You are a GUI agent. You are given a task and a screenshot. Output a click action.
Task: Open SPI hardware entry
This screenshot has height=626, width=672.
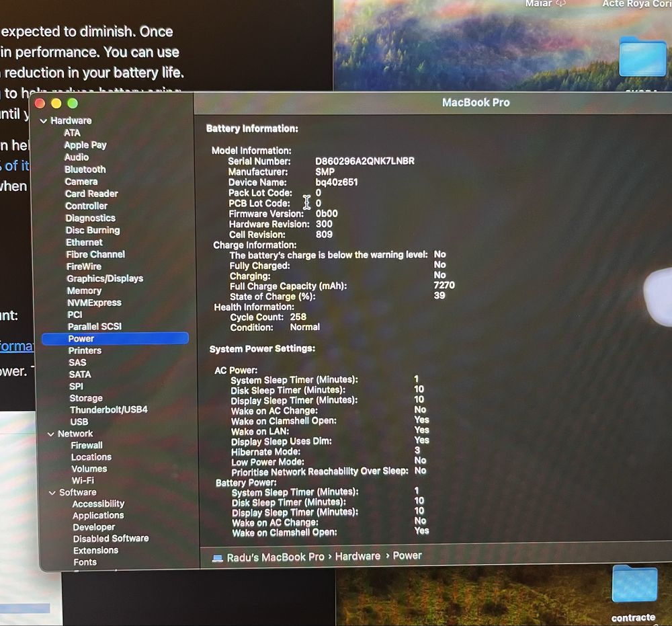coord(77,387)
